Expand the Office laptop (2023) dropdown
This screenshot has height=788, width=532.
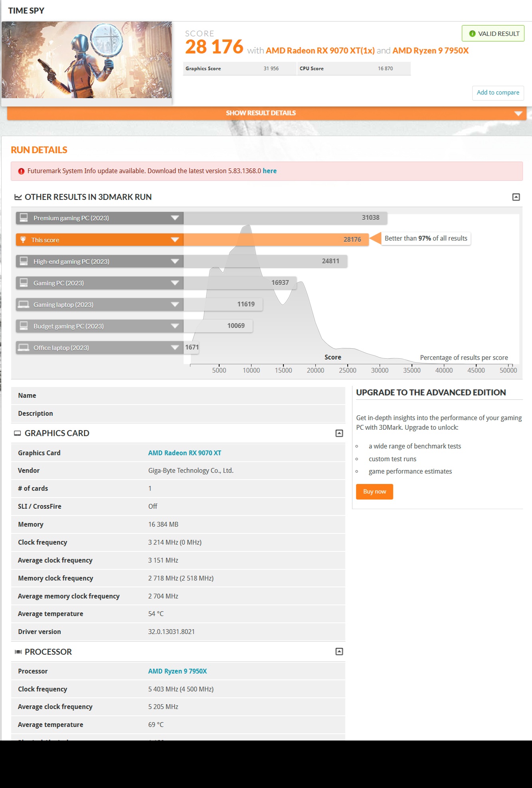click(175, 348)
